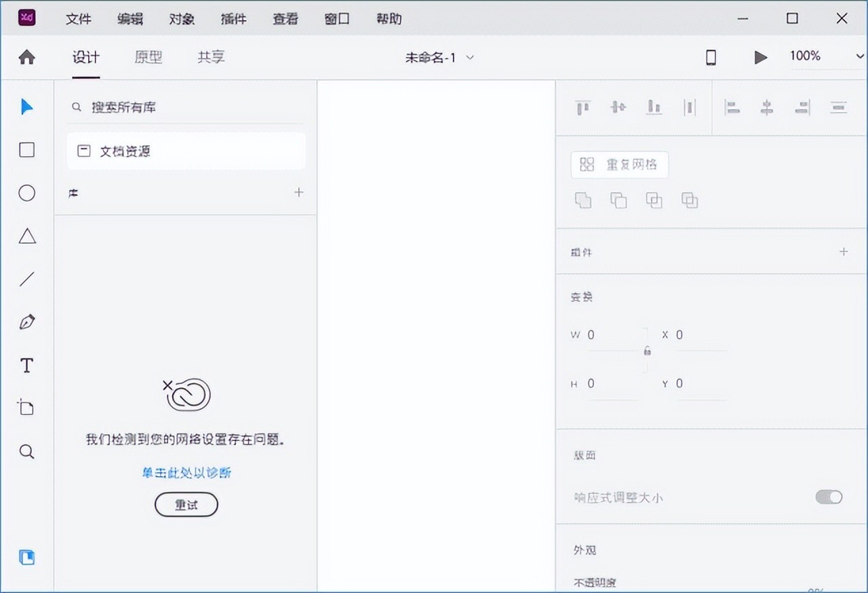Select the Zoom magnifier tool

pyautogui.click(x=26, y=452)
